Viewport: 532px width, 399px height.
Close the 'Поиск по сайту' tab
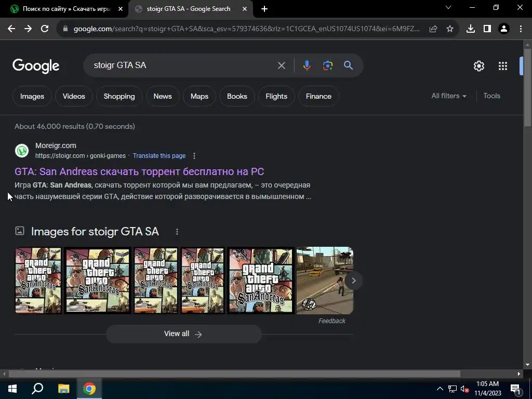pyautogui.click(x=121, y=9)
